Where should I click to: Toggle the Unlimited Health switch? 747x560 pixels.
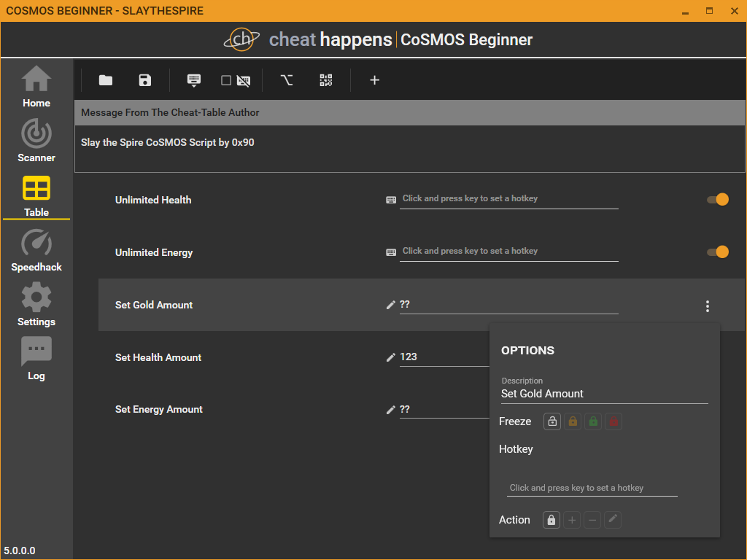(718, 200)
